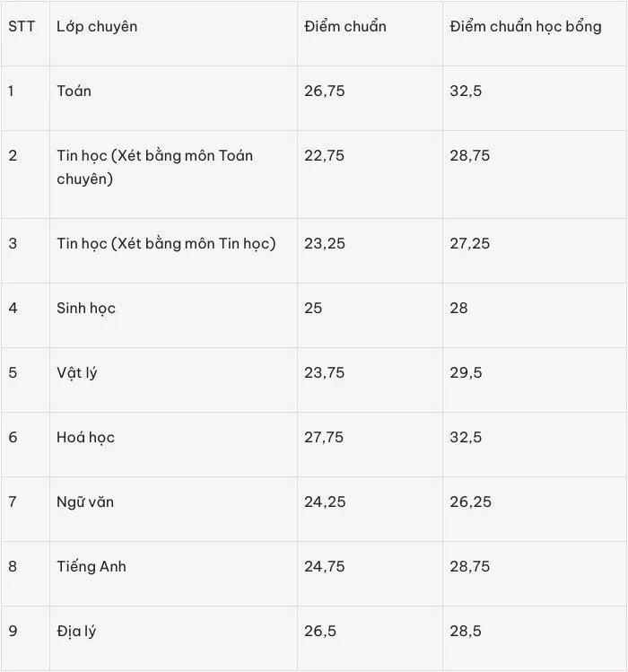The height and width of the screenshot is (672, 628).
Task: Click "Tin học (Xét bằng môn Tin học)" cell
Action: 173,250
